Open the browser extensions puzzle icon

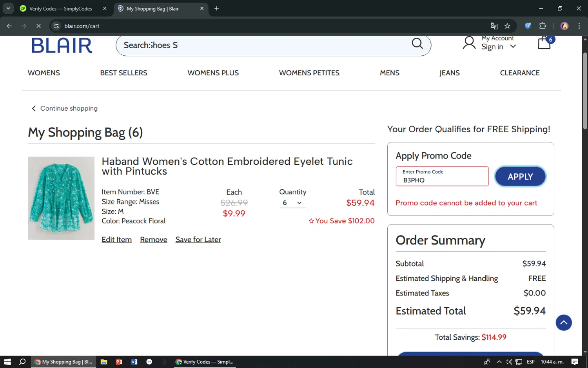pyautogui.click(x=543, y=26)
